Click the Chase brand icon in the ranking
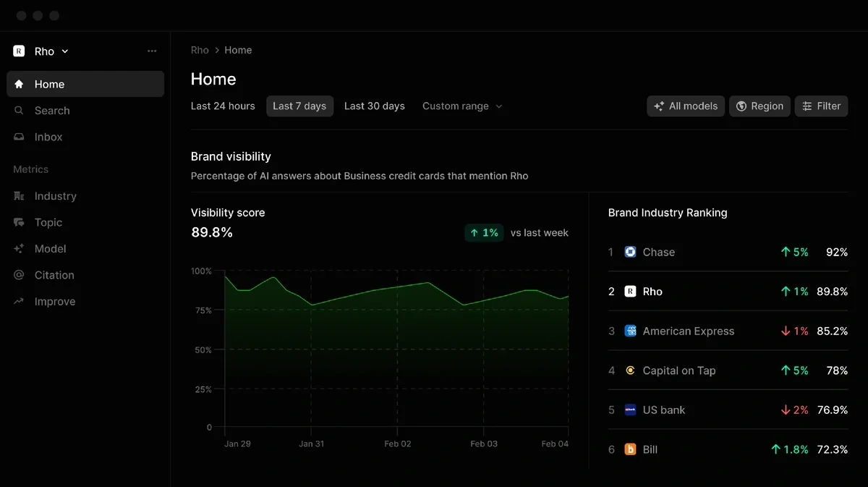 [630, 252]
